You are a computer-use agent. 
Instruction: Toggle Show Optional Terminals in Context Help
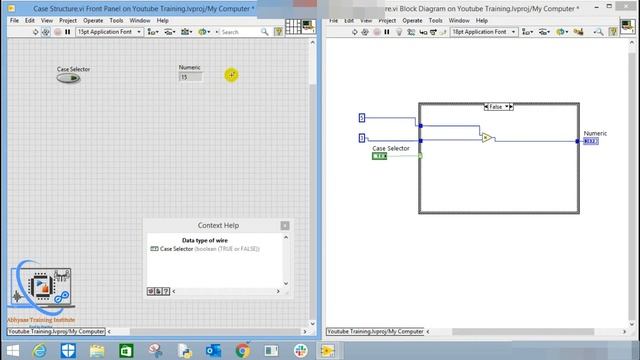(x=151, y=291)
